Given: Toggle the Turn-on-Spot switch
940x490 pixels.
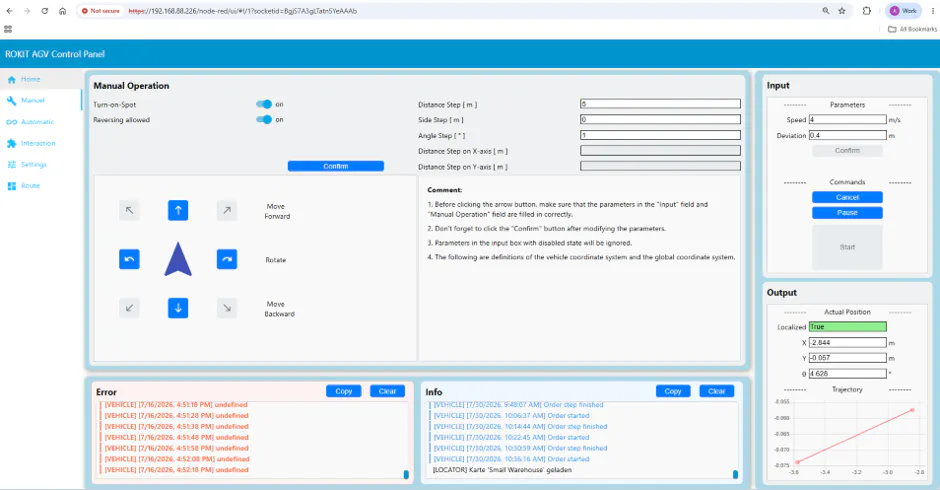Looking at the screenshot, I should (x=264, y=104).
